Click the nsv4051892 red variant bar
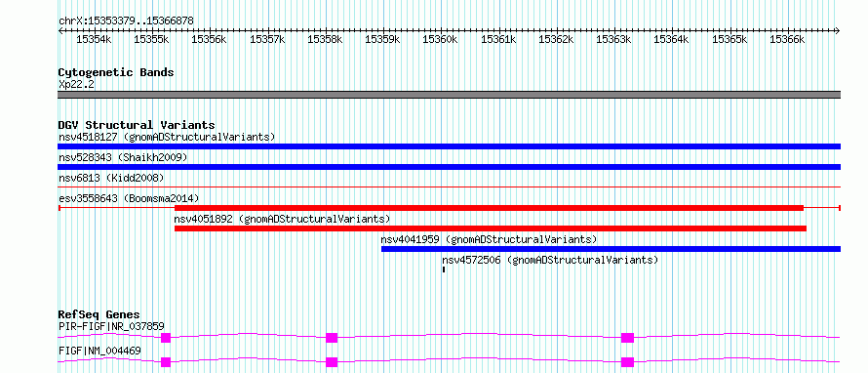Image resolution: width=868 pixels, height=373 pixels. point(491,228)
